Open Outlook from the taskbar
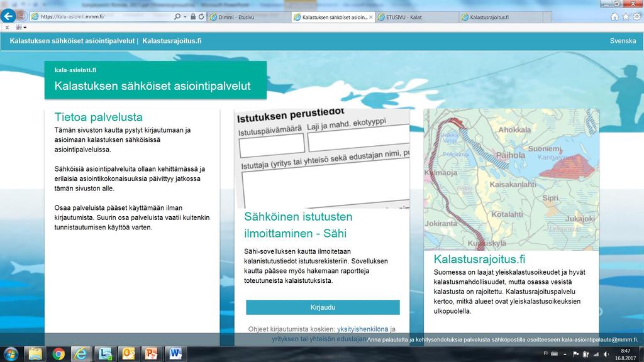Viewport: 644px width, 362px height. (x=128, y=354)
